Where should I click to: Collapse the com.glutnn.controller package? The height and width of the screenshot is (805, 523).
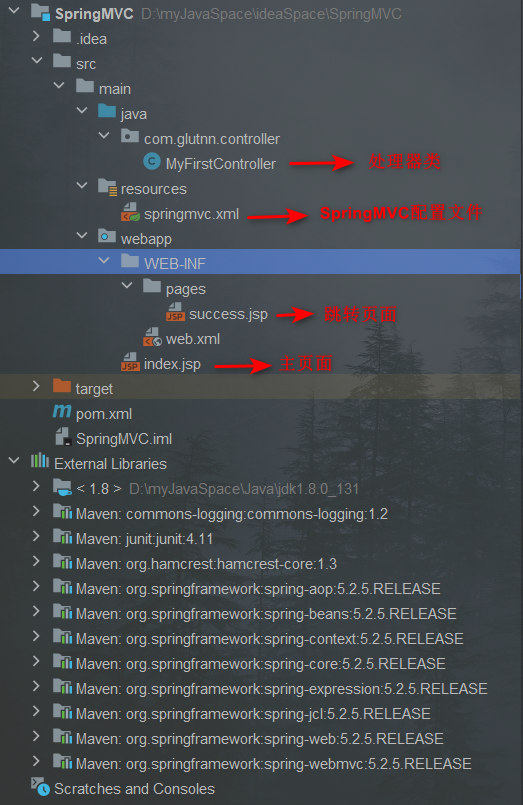pos(104,137)
